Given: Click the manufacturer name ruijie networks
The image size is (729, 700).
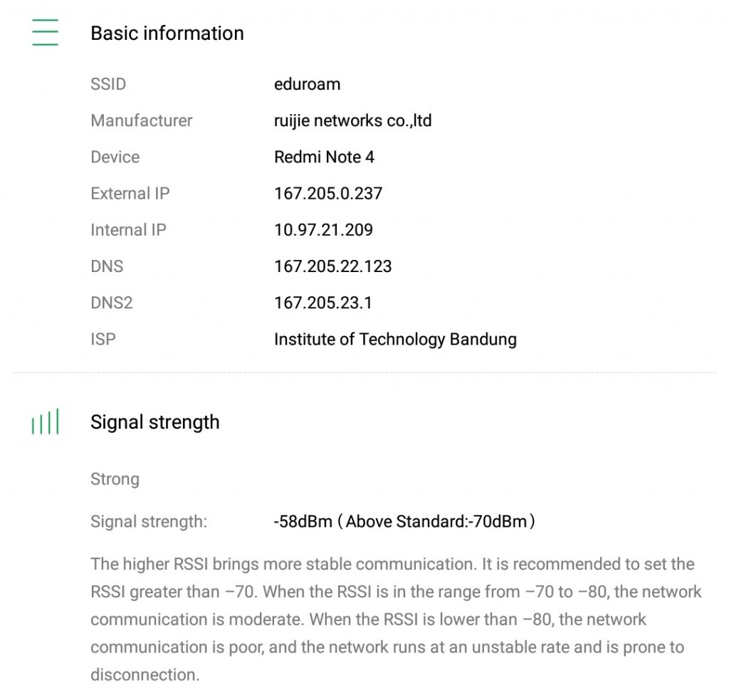Looking at the screenshot, I should pos(352,120).
